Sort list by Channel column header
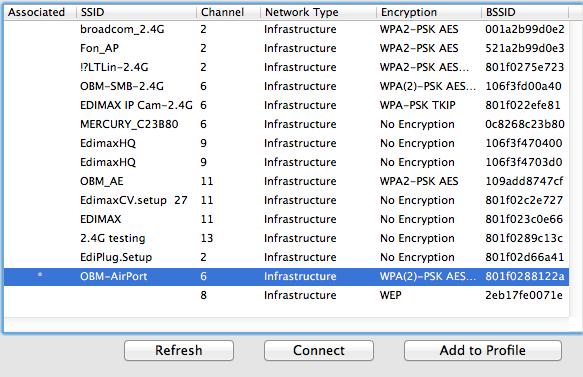 click(x=228, y=12)
